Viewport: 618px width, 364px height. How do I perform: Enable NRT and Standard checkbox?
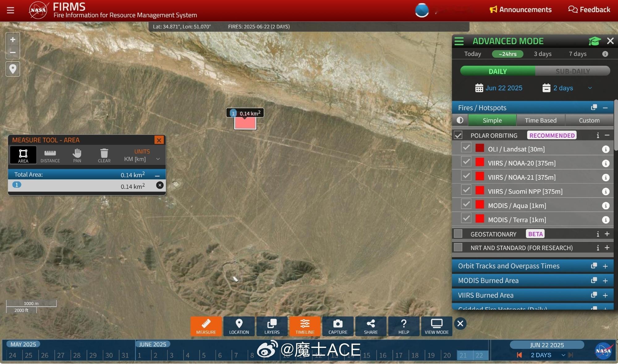click(458, 247)
